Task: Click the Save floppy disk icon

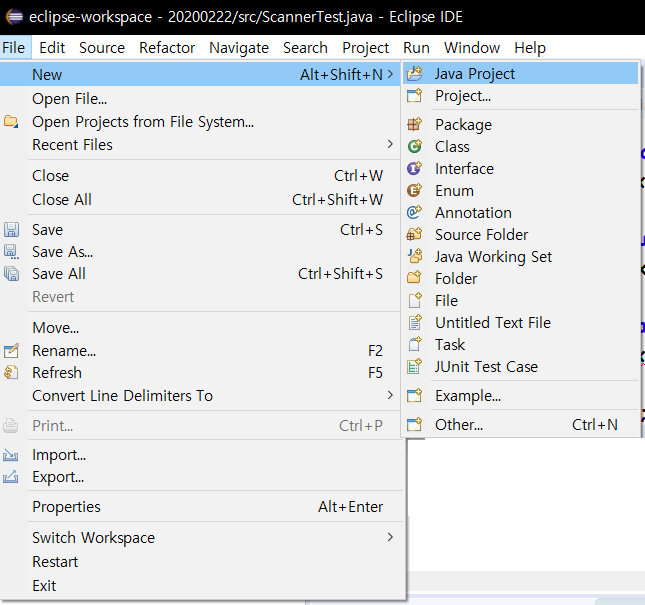Action: (x=11, y=229)
